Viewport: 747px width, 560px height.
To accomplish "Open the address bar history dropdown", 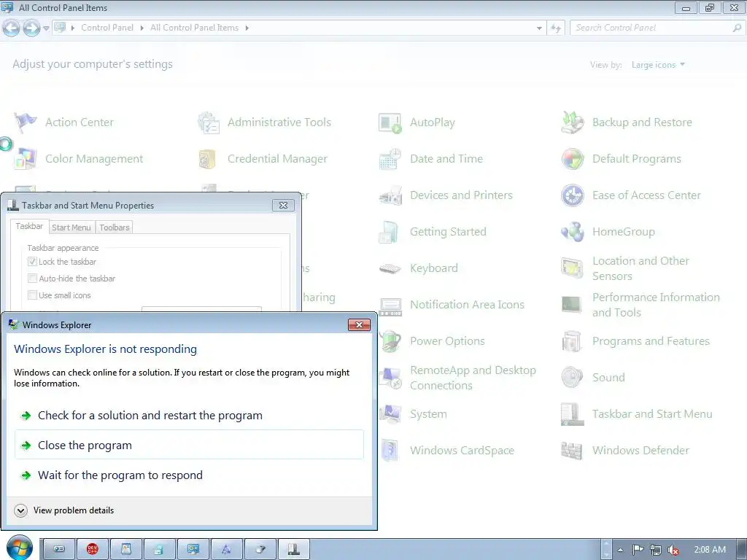I will tap(539, 28).
